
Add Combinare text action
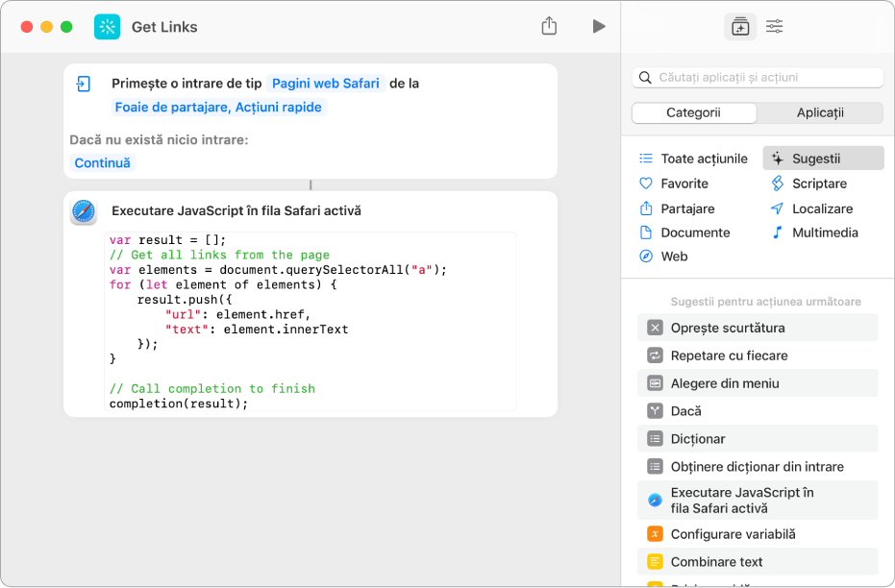click(758, 562)
